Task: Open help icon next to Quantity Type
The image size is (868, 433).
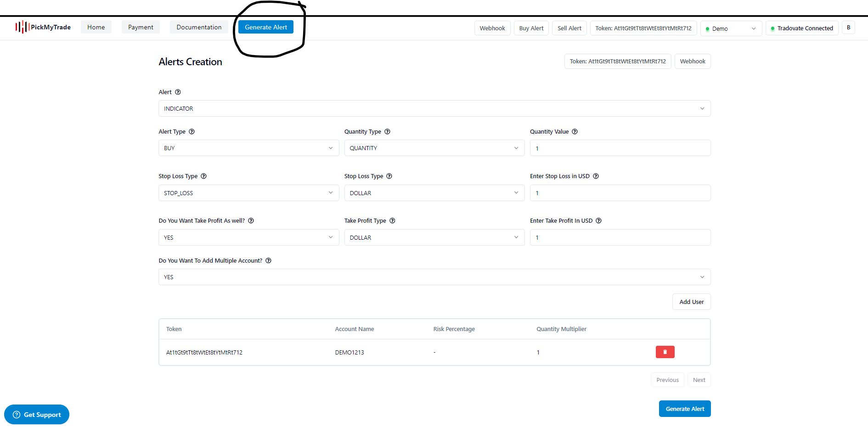Action: point(387,131)
